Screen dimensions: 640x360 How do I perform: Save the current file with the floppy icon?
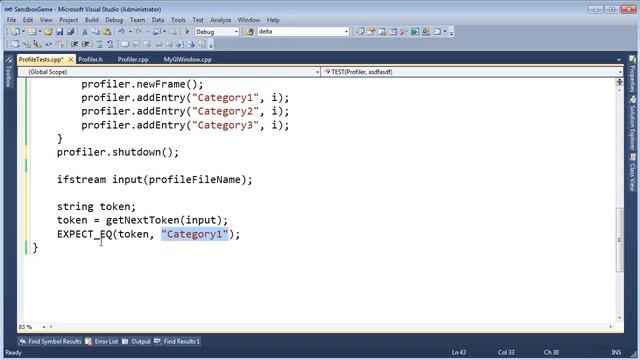coord(60,31)
